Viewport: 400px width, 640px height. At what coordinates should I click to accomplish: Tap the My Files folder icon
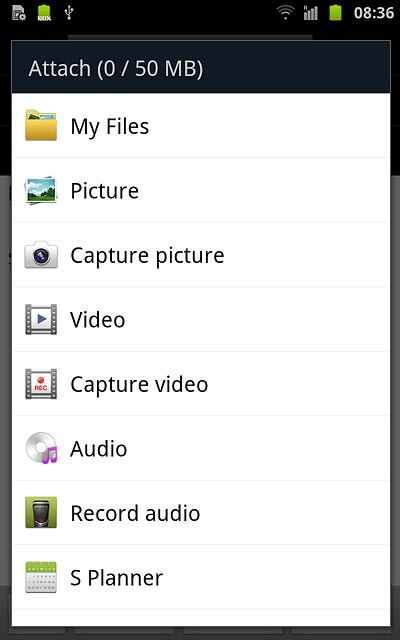tap(41, 125)
